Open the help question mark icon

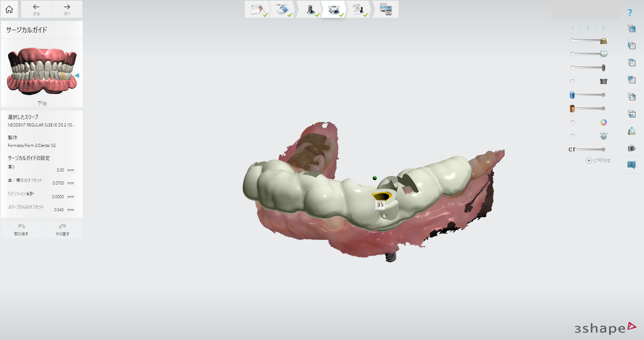[x=630, y=13]
